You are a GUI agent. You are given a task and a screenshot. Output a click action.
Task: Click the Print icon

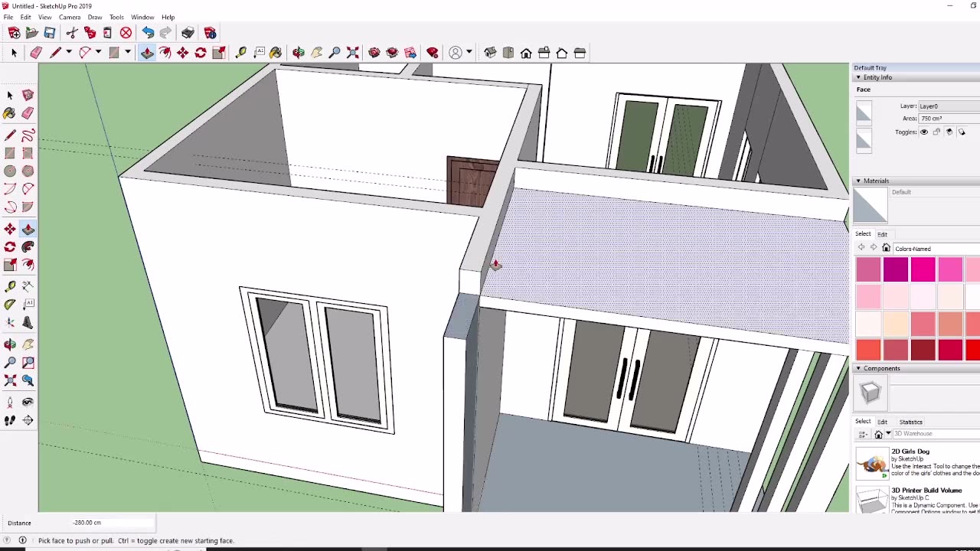188,33
